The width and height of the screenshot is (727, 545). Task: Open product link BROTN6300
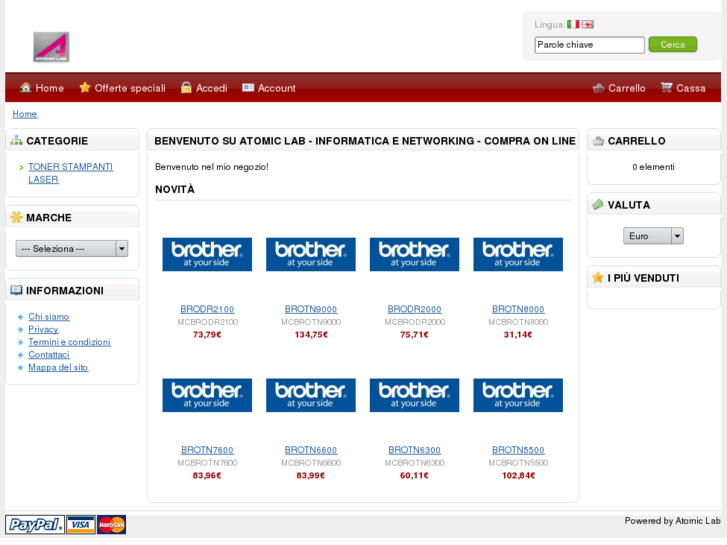point(415,450)
